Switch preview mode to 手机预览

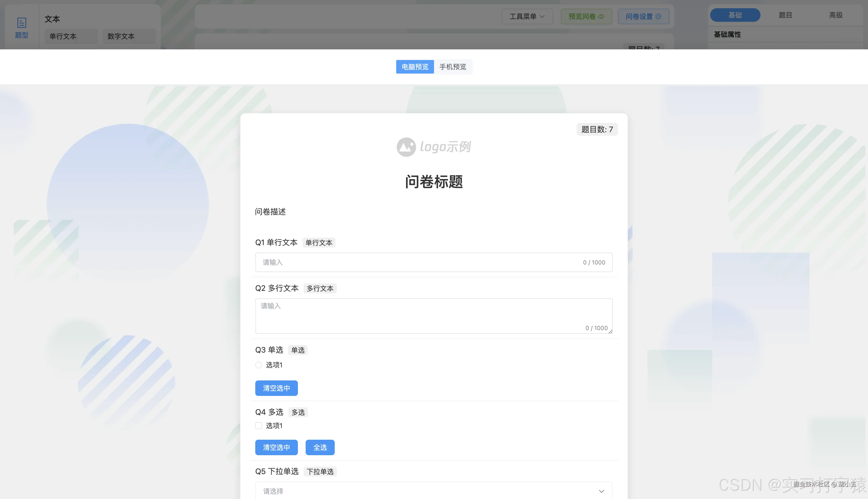[453, 67]
